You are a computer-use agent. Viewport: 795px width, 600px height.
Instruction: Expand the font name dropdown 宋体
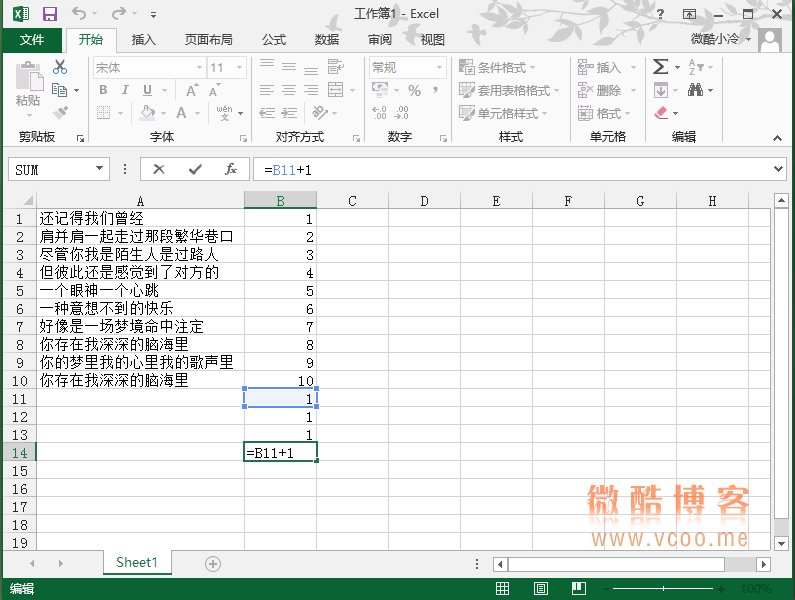197,67
